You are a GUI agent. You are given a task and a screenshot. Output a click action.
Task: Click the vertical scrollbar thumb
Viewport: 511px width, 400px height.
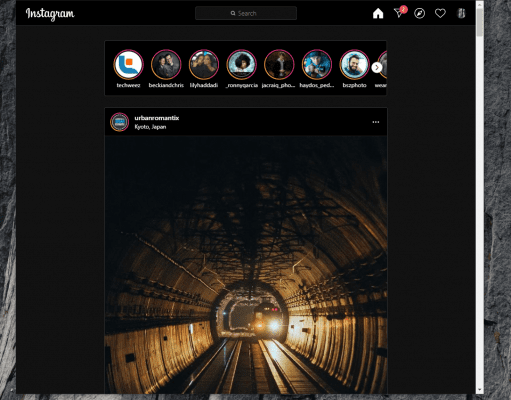(x=480, y=22)
